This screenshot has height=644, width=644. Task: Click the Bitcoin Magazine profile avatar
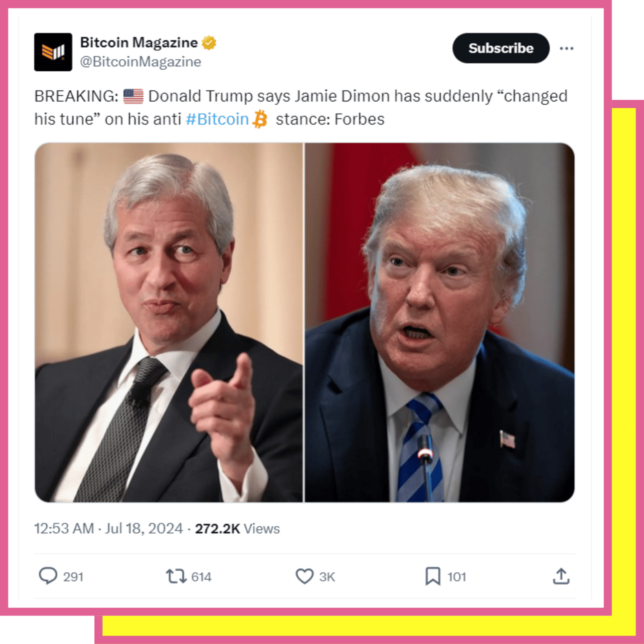click(x=53, y=52)
